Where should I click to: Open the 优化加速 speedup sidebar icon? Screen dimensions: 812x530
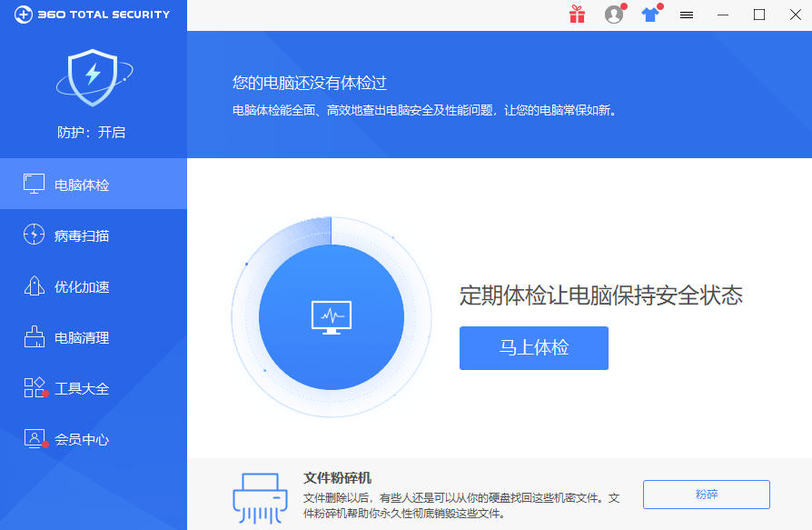tap(34, 285)
